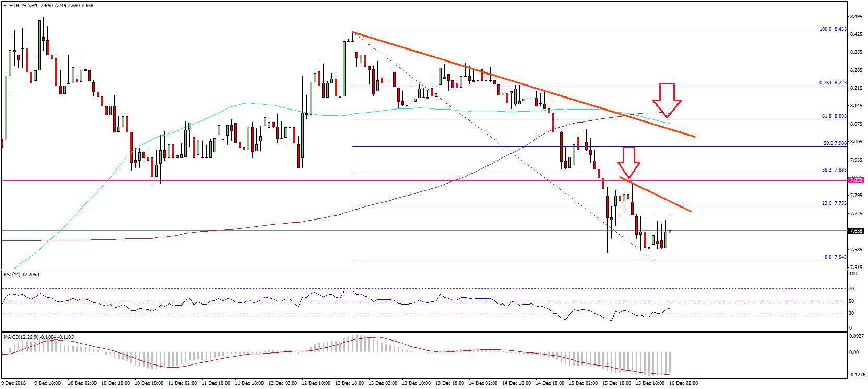Click the Fibonacci label 0.0 7.543
868x389 pixels.
[x=836, y=257]
